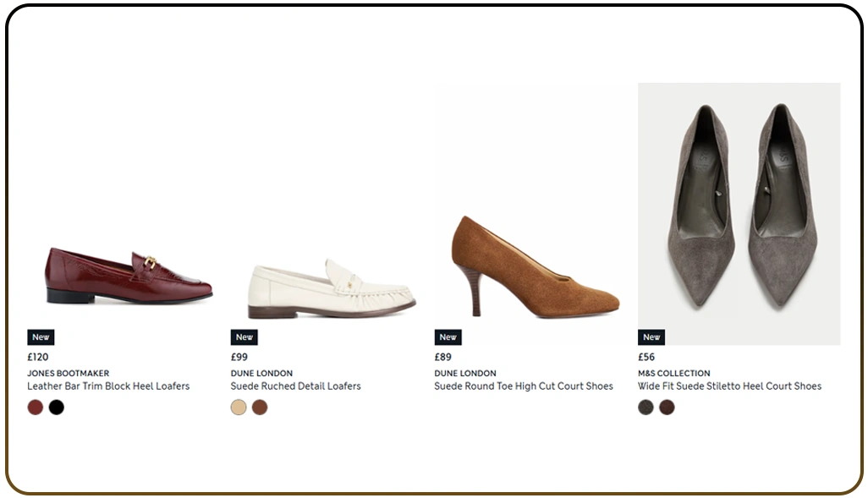The width and height of the screenshot is (868, 498).
Task: Click the Jones Bootmaker brand name
Action: [68, 373]
